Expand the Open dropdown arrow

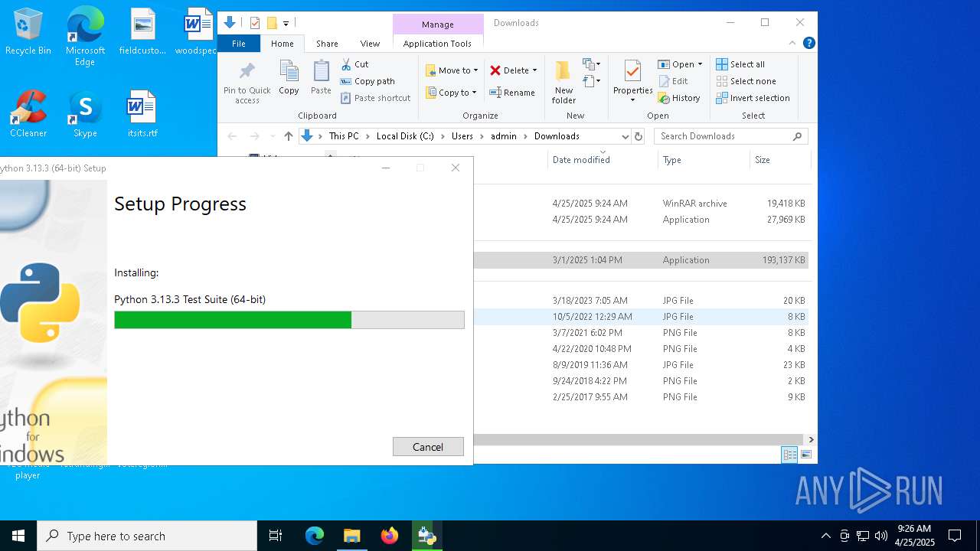point(700,64)
